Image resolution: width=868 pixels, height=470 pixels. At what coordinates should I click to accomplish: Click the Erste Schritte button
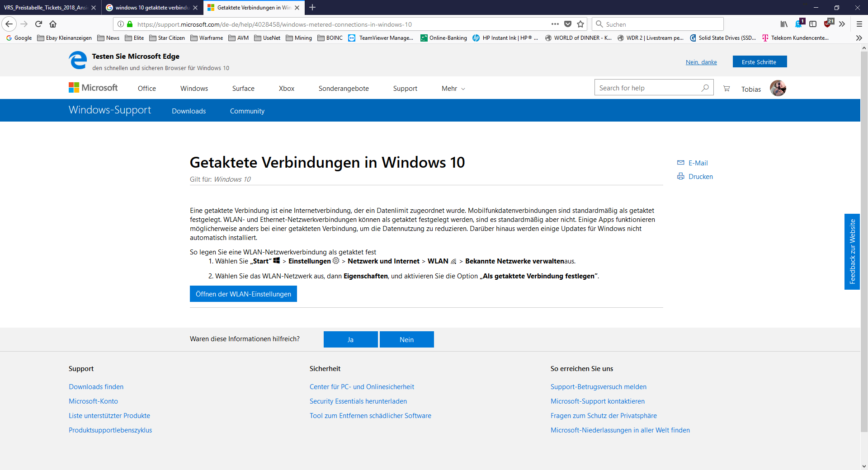tap(759, 62)
